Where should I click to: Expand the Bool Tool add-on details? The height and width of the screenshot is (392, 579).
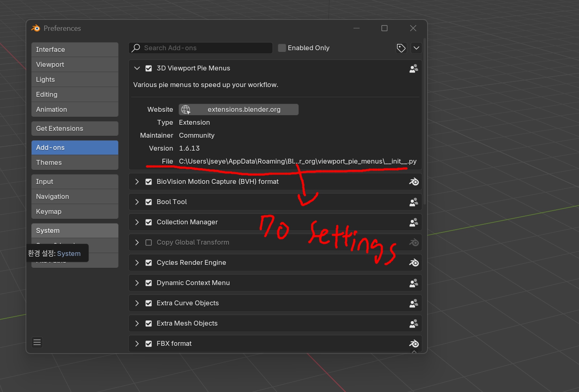pos(137,202)
